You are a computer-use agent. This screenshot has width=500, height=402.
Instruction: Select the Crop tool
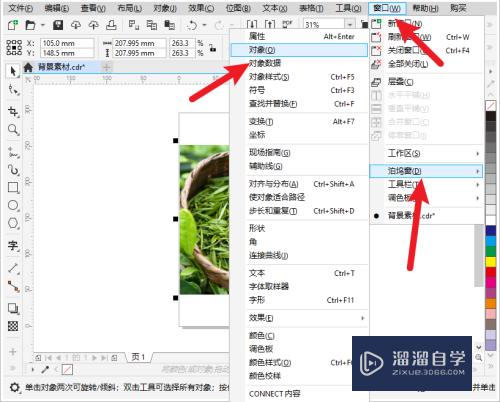13,111
